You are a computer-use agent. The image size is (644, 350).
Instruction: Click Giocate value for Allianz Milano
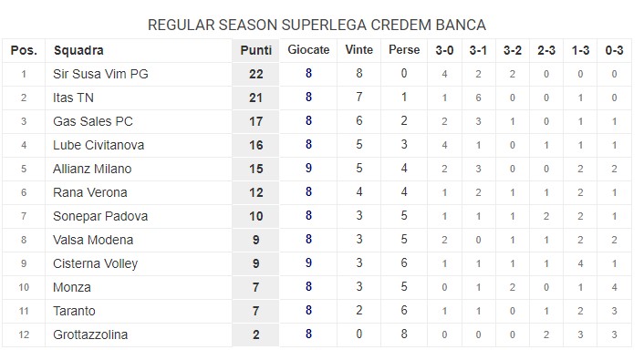pyautogui.click(x=308, y=169)
